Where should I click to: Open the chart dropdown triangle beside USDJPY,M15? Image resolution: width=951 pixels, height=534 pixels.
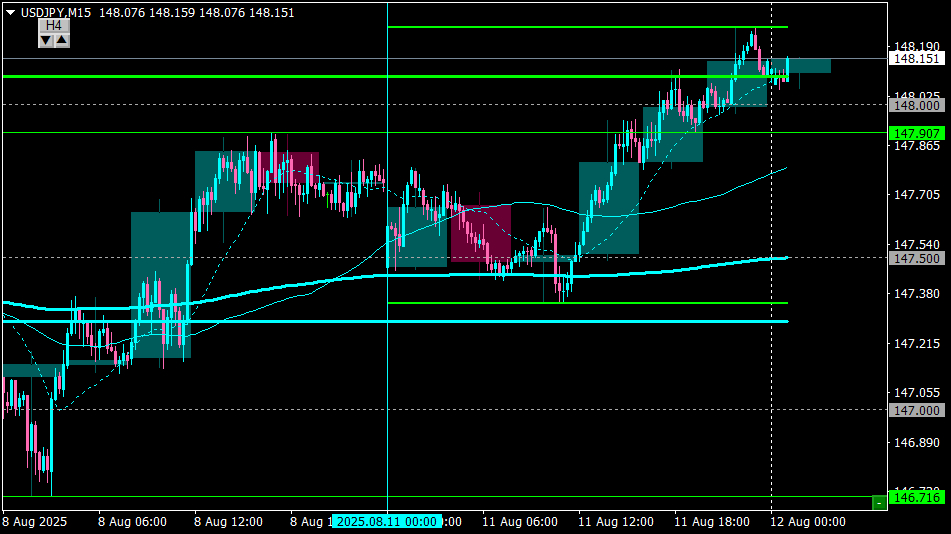click(10, 13)
